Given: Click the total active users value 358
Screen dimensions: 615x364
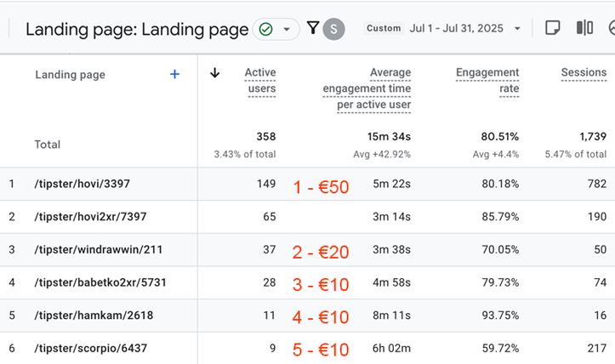Looking at the screenshot, I should point(266,136).
